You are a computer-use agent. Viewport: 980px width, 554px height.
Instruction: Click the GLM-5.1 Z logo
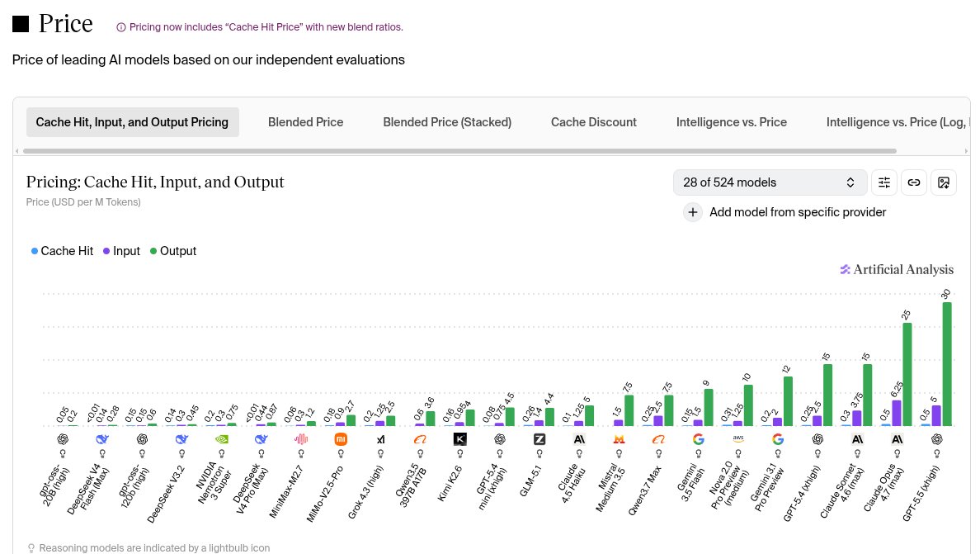[539, 439]
